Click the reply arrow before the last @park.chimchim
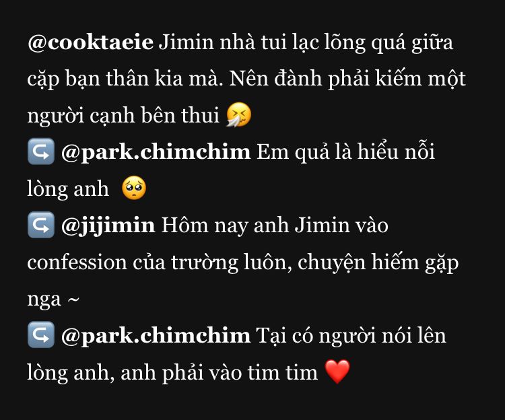The image size is (505, 420). tap(41, 335)
